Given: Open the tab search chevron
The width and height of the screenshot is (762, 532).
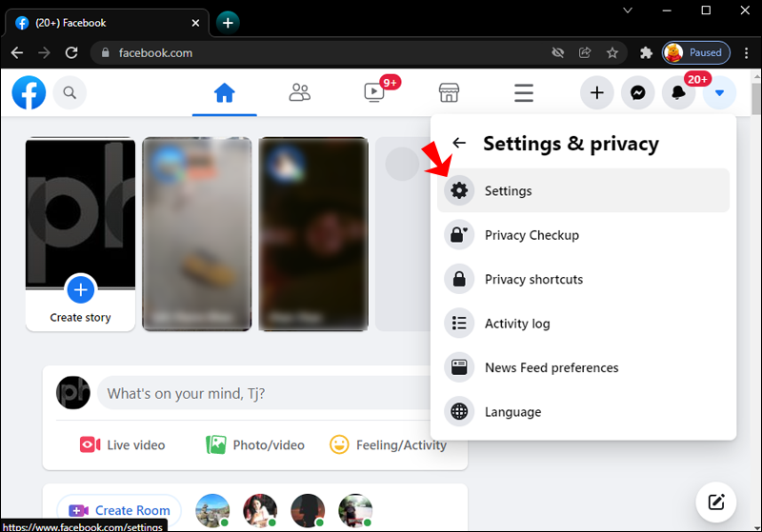Looking at the screenshot, I should point(628,10).
